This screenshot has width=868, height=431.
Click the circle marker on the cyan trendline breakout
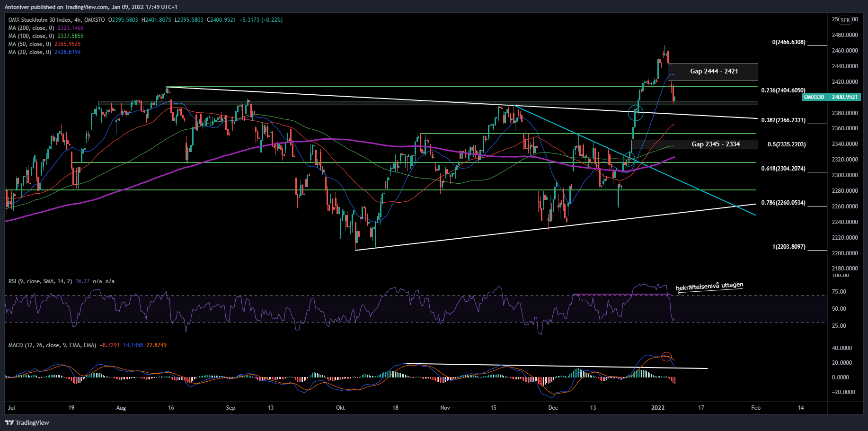coord(629,159)
